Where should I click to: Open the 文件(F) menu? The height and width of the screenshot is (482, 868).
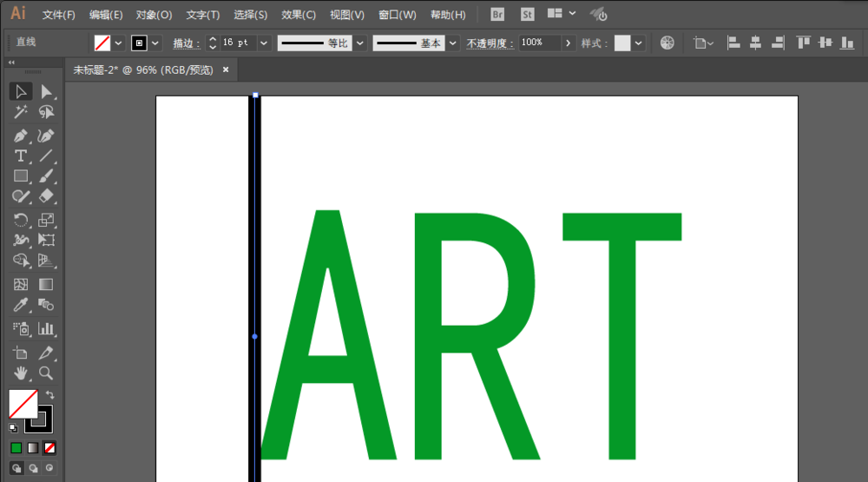pyautogui.click(x=59, y=15)
